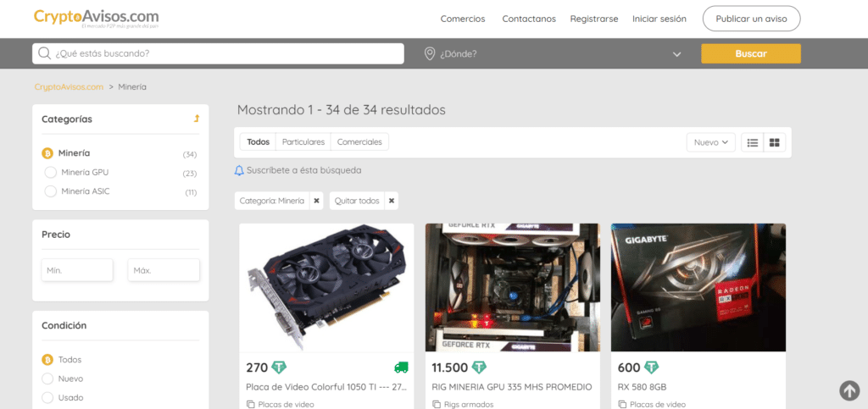
Task: Click the CryptoAvisos.com breadcrumb link
Action: tap(70, 86)
